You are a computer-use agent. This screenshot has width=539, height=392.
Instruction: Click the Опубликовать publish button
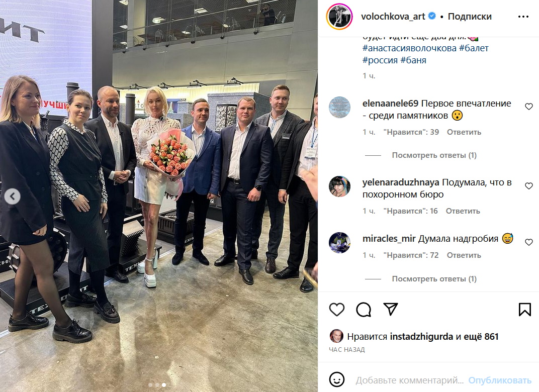pos(500,380)
